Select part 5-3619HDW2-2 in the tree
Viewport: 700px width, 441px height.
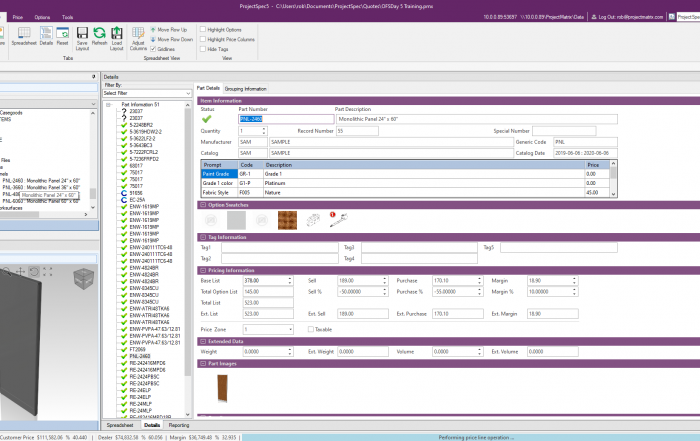[x=146, y=132]
